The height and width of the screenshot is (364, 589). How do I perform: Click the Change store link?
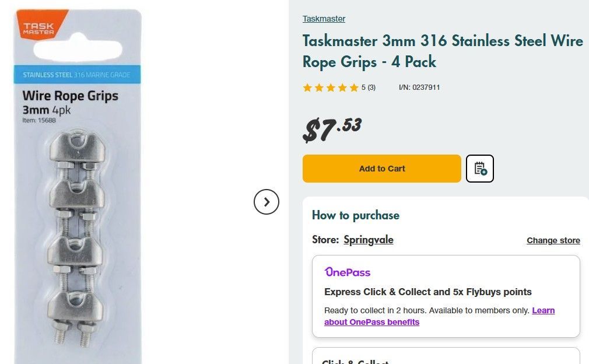click(x=553, y=240)
